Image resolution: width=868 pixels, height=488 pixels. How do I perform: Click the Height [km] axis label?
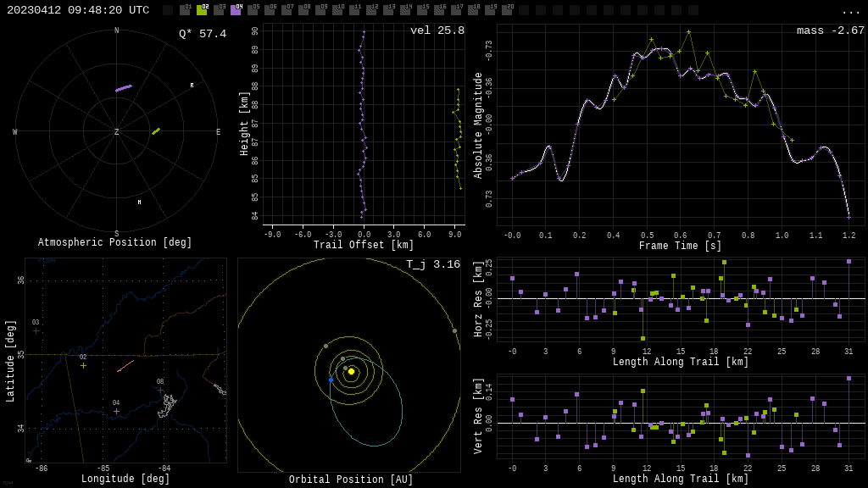click(244, 124)
